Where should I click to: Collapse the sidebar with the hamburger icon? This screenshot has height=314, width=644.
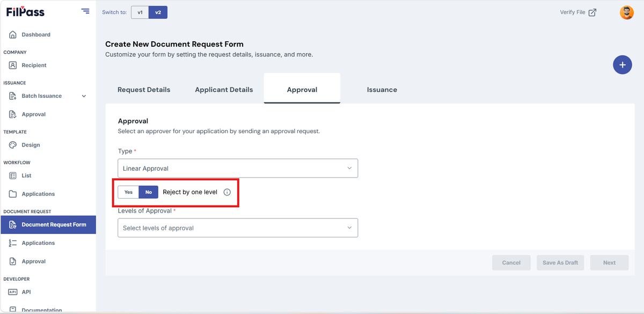(x=85, y=11)
